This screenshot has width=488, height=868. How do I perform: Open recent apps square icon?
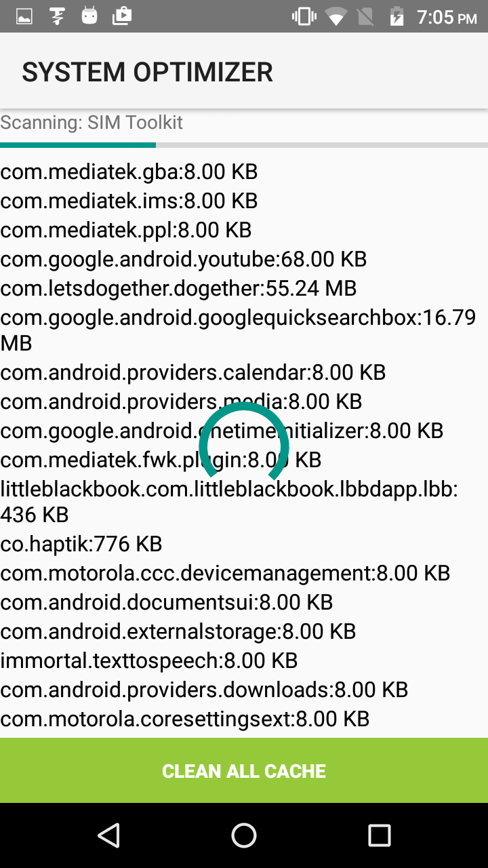pos(380,835)
